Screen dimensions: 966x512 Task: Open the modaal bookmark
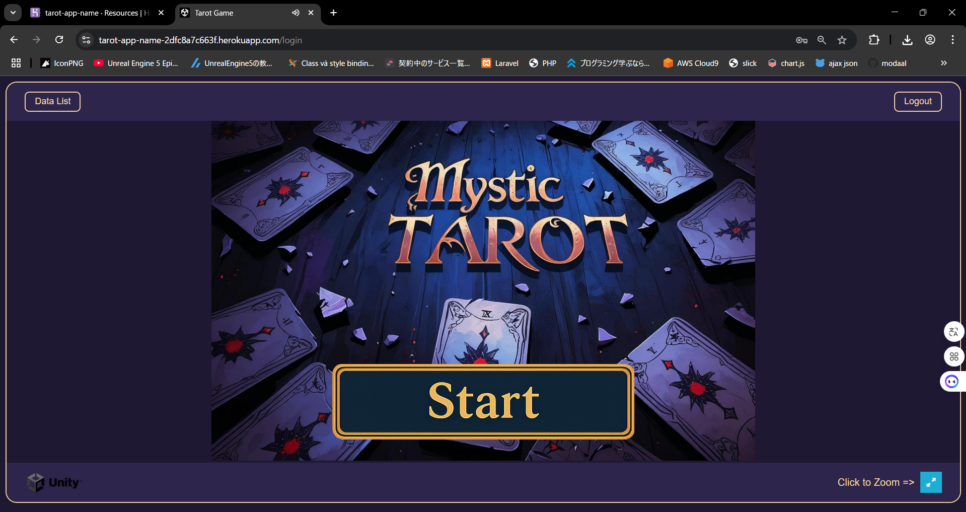click(x=887, y=63)
